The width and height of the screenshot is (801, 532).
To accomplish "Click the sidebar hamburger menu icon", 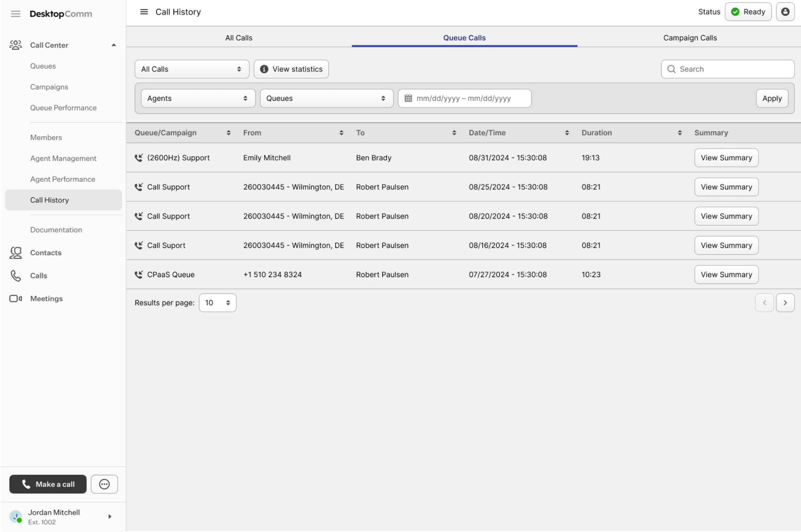I will (x=16, y=14).
